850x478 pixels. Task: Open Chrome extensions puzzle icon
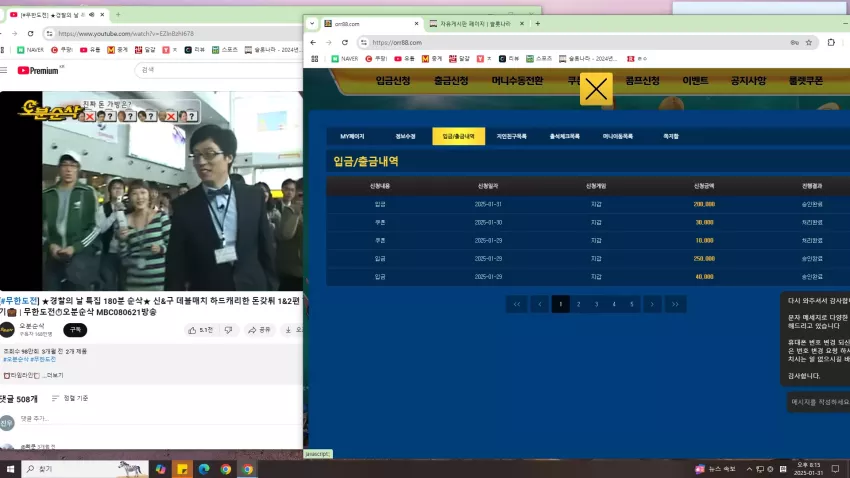click(x=831, y=42)
